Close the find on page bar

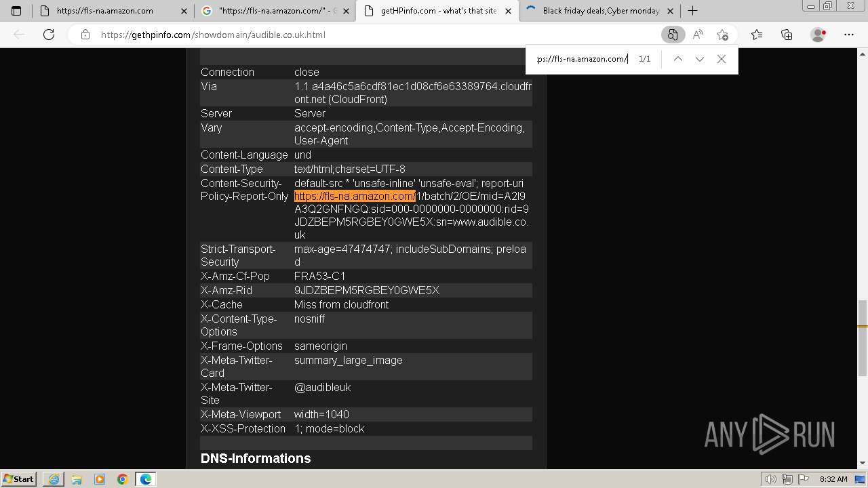(x=722, y=59)
